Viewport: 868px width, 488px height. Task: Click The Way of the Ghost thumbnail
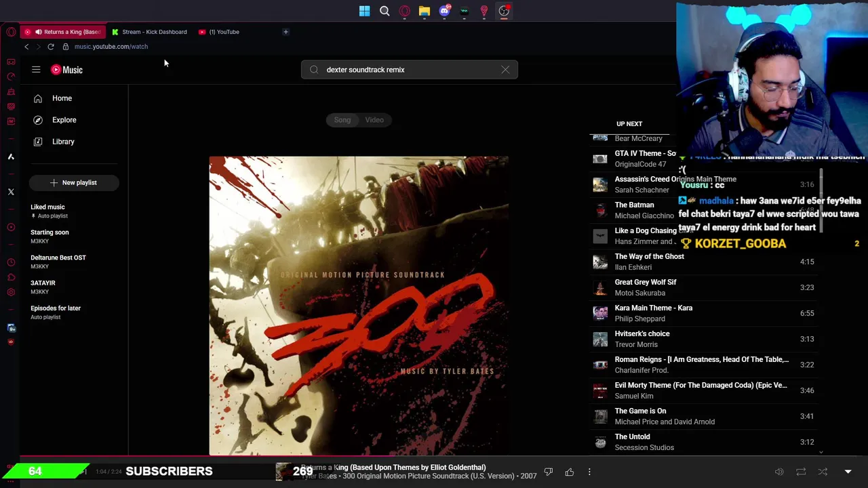(600, 262)
